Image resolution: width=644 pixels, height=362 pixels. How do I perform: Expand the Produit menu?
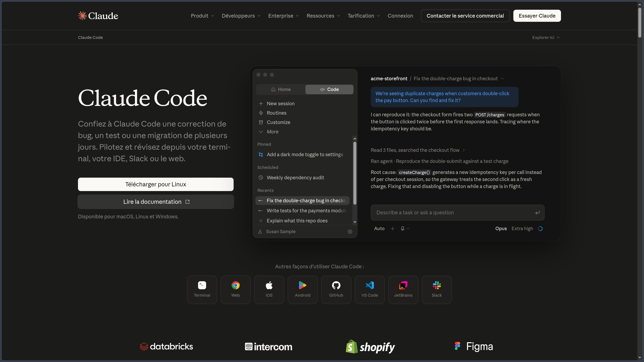[x=202, y=16]
